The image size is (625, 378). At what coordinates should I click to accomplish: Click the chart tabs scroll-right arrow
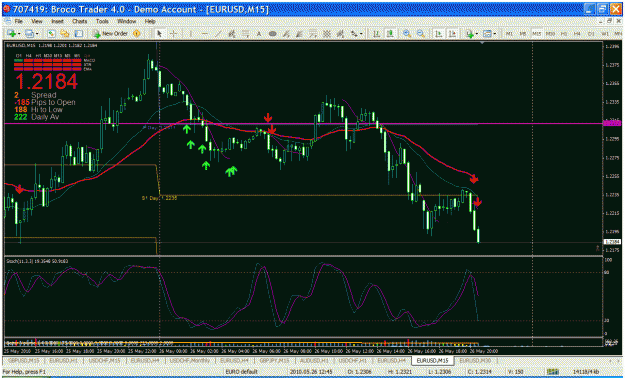coord(619,360)
